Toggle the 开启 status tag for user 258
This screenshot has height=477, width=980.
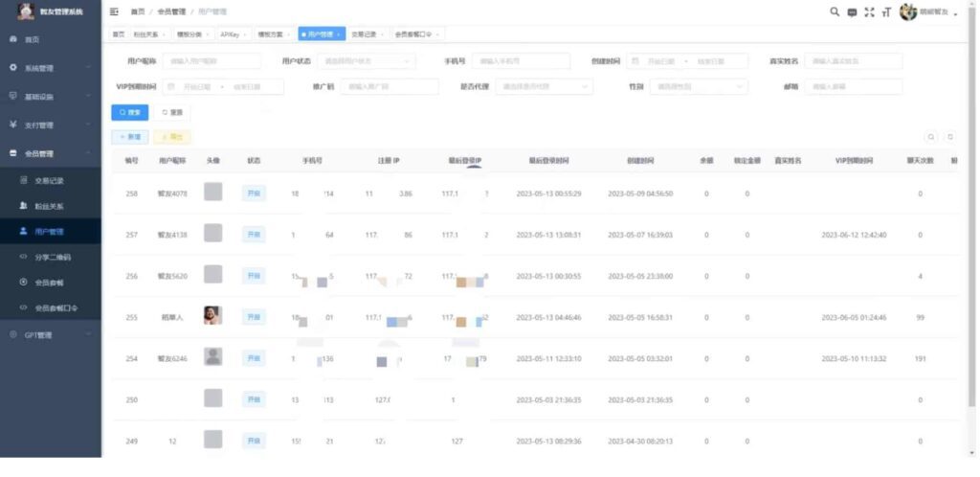click(253, 193)
